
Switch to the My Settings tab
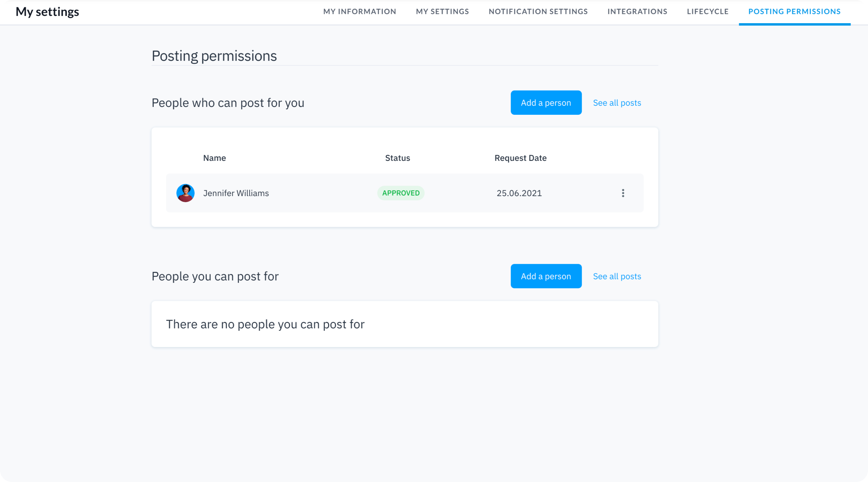(x=442, y=11)
